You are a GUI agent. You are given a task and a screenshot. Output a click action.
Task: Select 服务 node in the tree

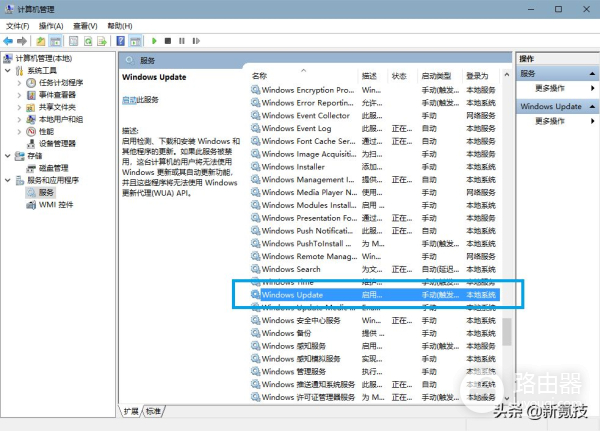pos(46,192)
